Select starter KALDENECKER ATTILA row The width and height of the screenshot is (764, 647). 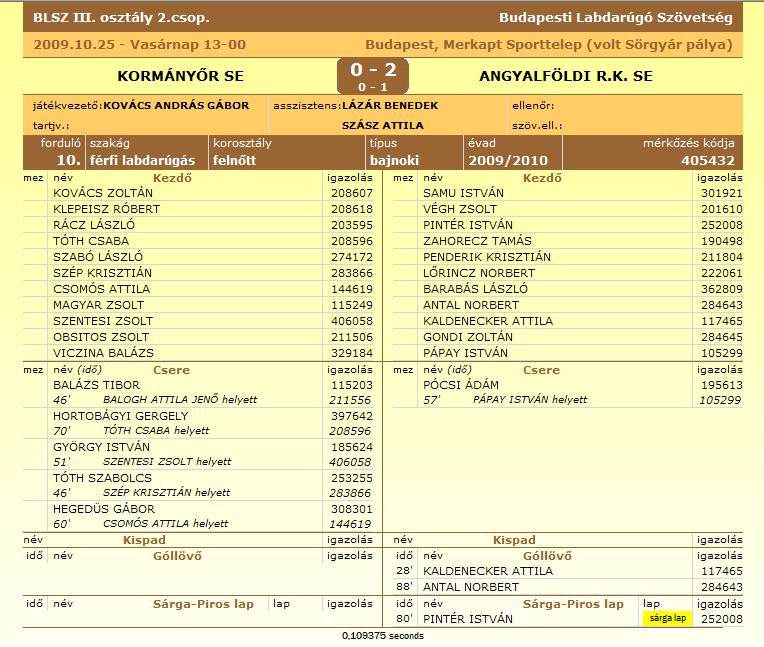point(568,321)
